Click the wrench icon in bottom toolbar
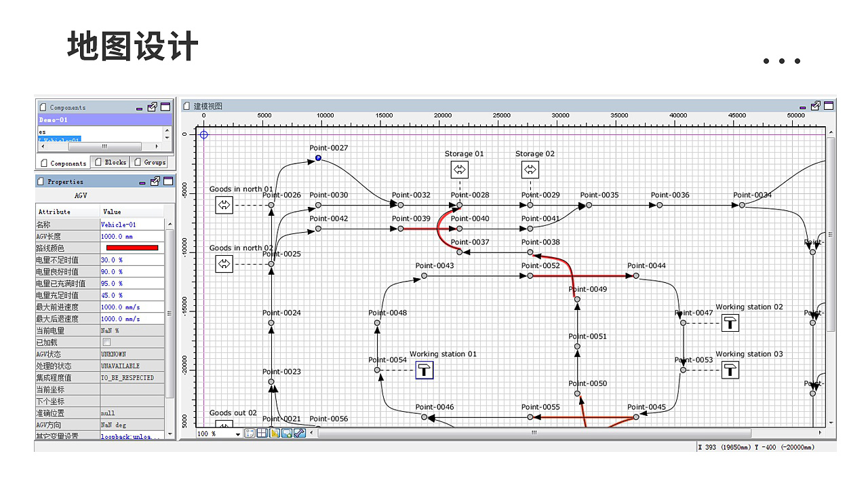Screen dimensions: 868x479 (x=299, y=433)
